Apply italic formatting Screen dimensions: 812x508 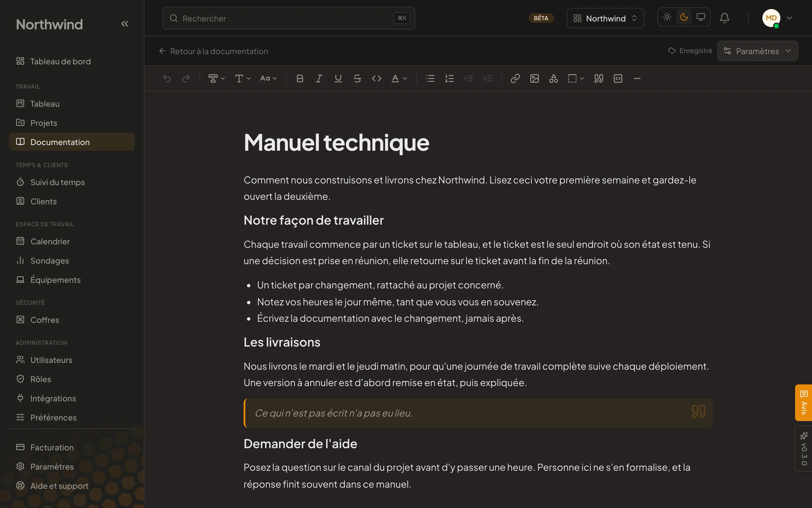[319, 79]
